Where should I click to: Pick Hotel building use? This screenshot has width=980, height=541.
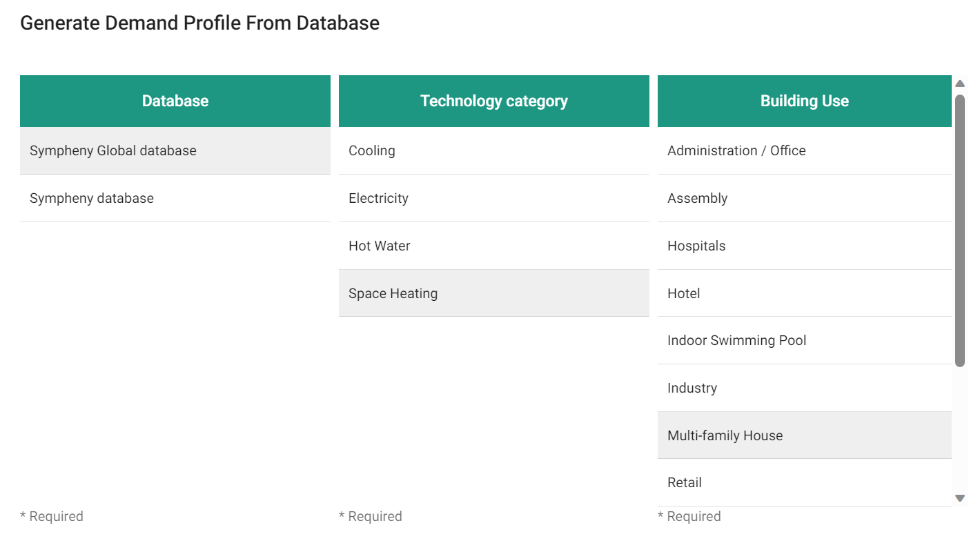pyautogui.click(x=804, y=293)
